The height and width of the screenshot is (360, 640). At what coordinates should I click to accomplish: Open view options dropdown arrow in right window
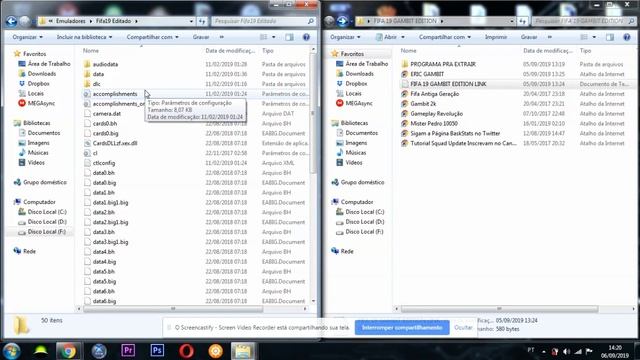pyautogui.click(x=594, y=37)
